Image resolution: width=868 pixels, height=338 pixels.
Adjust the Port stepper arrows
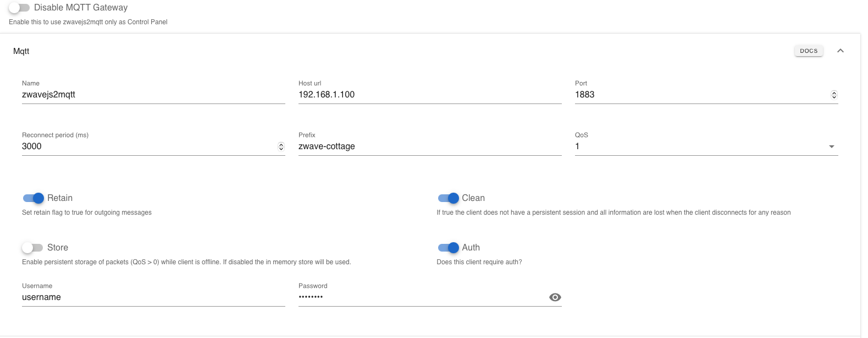pos(834,95)
